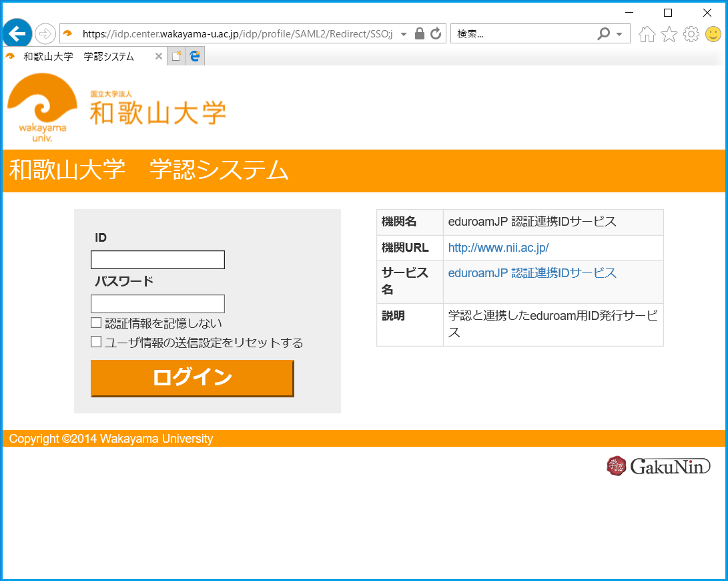Check ユーザ情報の送信設定をリセットする checkbox
Image resolution: width=728 pixels, height=581 pixels.
pos(96,342)
